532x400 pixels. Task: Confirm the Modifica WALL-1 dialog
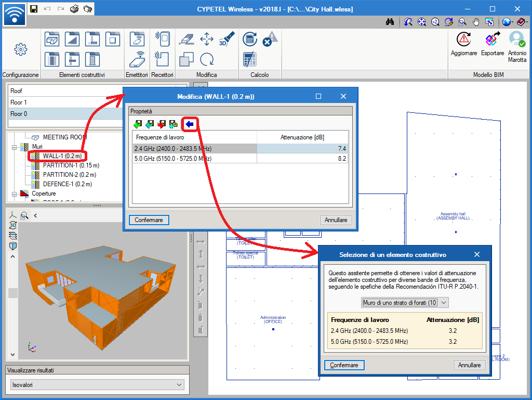click(149, 220)
